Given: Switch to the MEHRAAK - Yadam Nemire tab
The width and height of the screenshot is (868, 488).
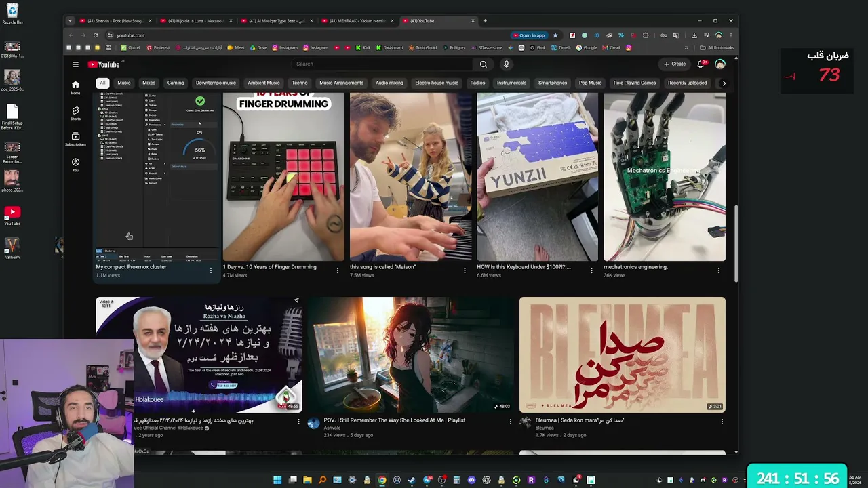Looking at the screenshot, I should coord(357,21).
